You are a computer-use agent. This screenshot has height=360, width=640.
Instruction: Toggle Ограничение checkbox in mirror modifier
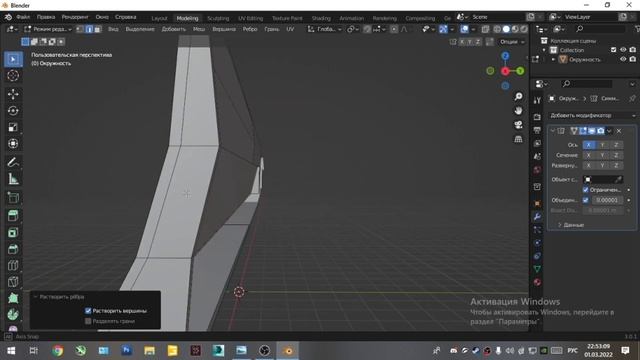point(586,190)
